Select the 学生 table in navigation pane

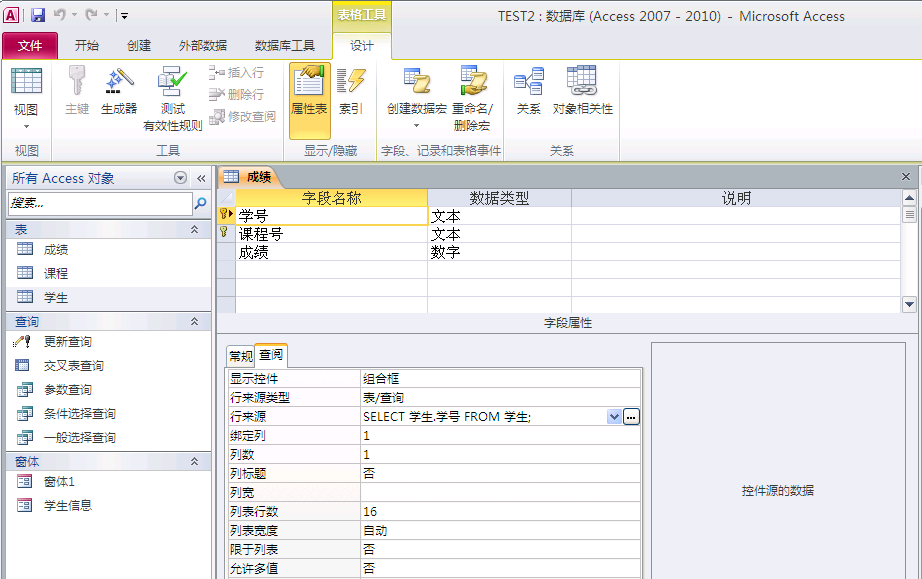pyautogui.click(x=109, y=297)
